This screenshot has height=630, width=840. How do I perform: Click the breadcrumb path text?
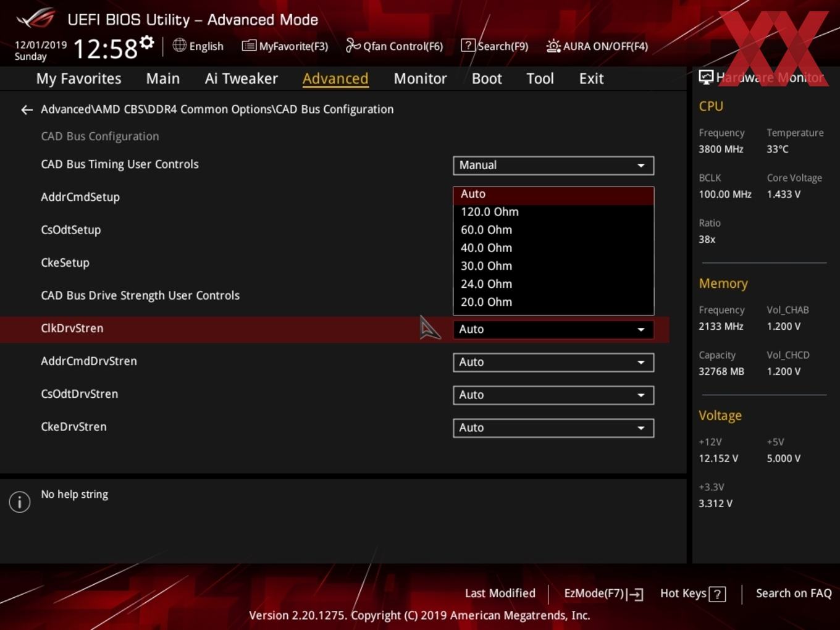[217, 109]
